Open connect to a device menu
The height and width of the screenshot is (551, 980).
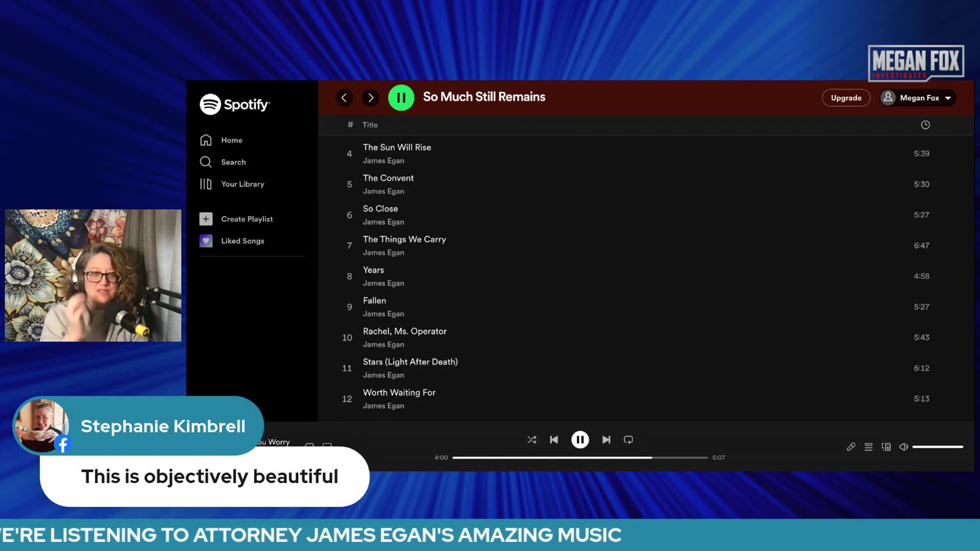[x=886, y=447]
